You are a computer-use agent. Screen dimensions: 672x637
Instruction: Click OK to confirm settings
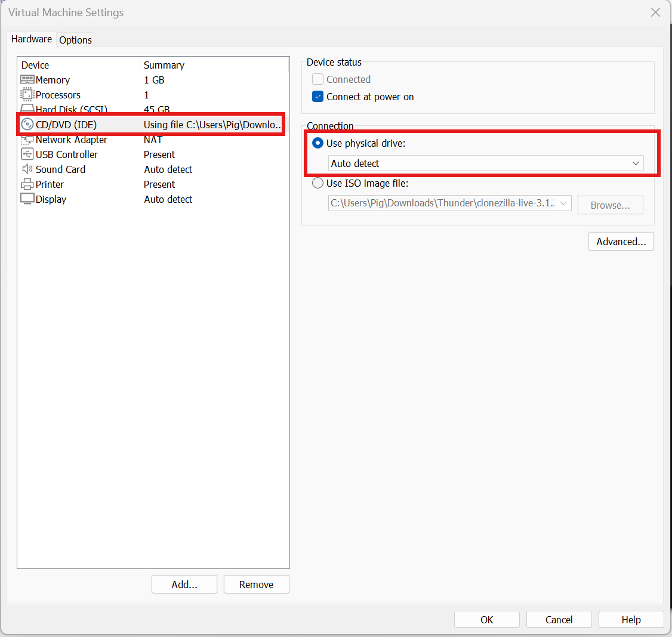486,620
